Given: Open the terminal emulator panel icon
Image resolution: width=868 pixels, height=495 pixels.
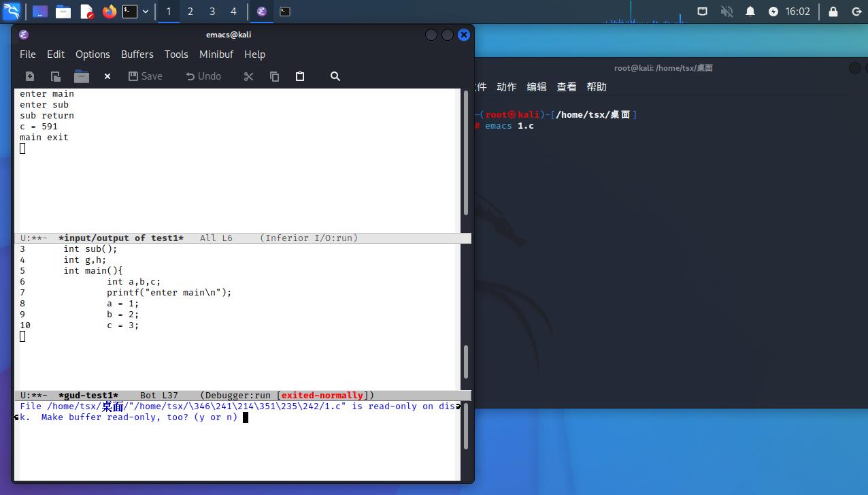Looking at the screenshot, I should pyautogui.click(x=130, y=12).
